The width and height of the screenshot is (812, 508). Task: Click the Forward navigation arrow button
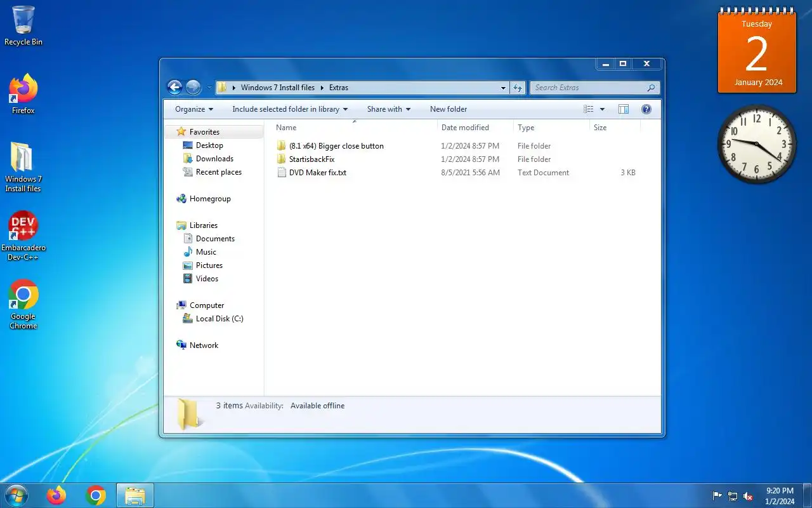click(x=193, y=88)
